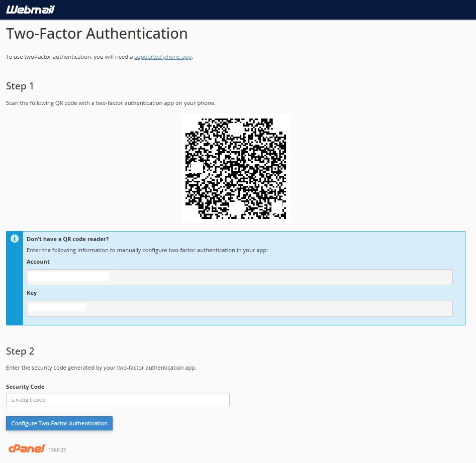Click "Scan the following QR code" instruction text
Viewport: 476px width, 463px height.
point(111,103)
